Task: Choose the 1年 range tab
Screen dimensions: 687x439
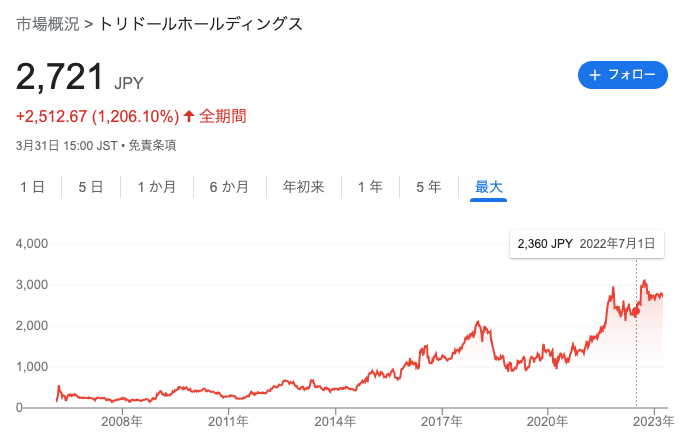Action: (x=370, y=187)
